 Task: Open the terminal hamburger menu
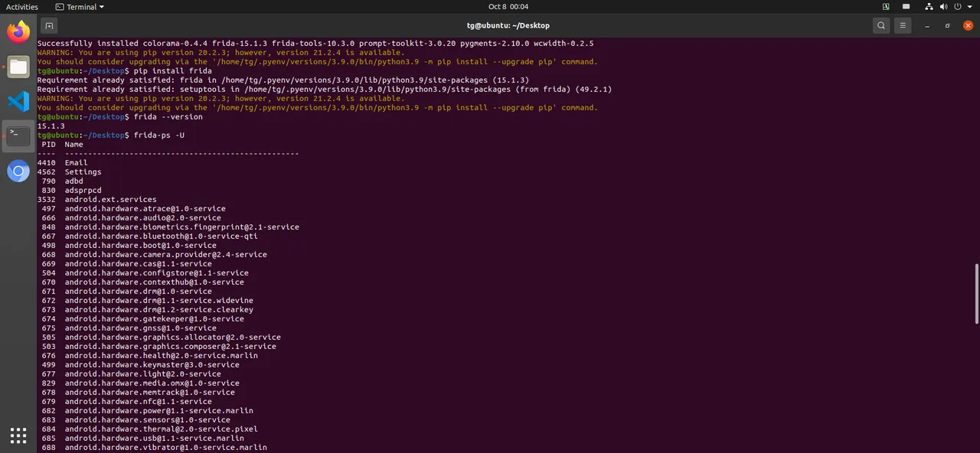(903, 25)
